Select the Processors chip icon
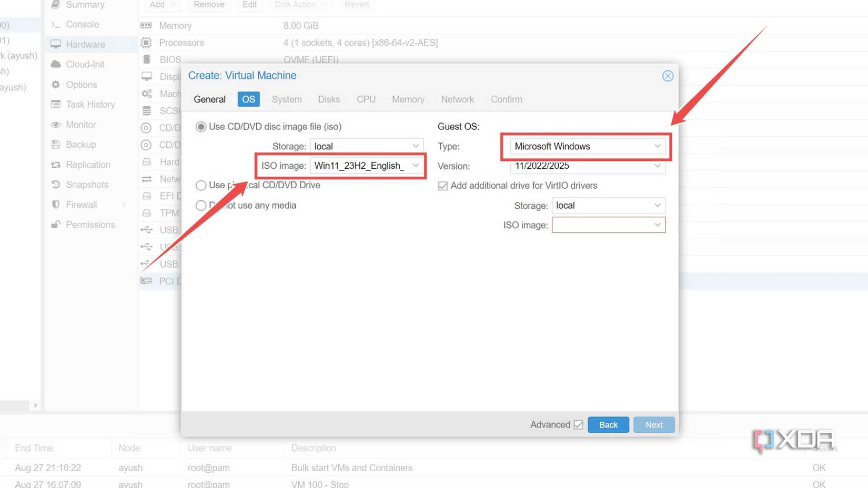The width and height of the screenshot is (868, 488). [x=146, y=43]
